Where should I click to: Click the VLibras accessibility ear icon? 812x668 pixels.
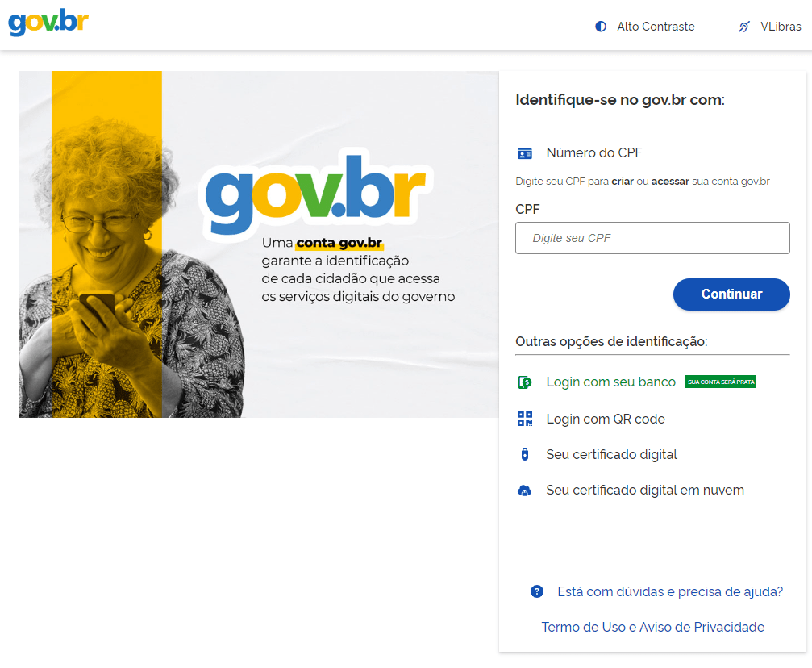[744, 27]
